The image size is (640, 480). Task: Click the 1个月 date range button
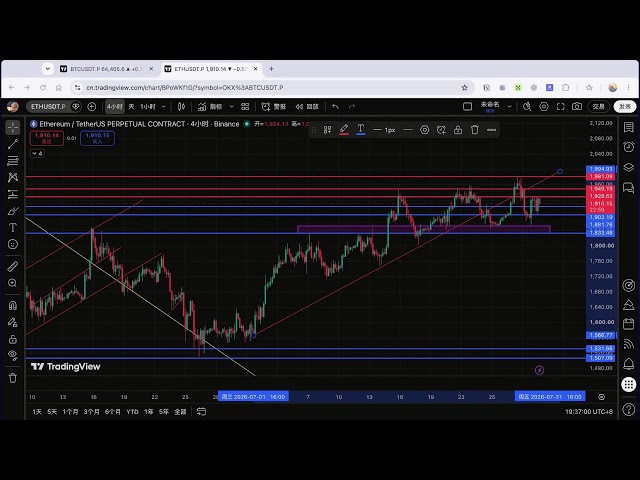pyautogui.click(x=70, y=412)
